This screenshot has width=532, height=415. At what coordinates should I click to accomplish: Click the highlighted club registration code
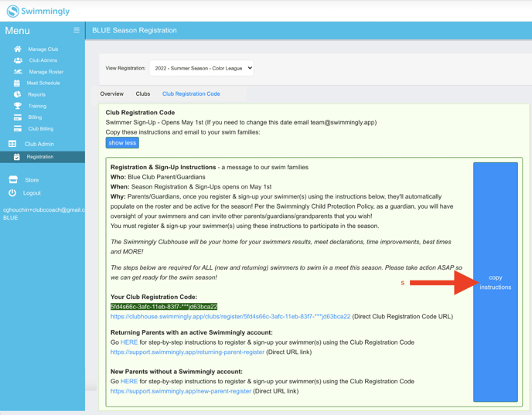tap(164, 307)
